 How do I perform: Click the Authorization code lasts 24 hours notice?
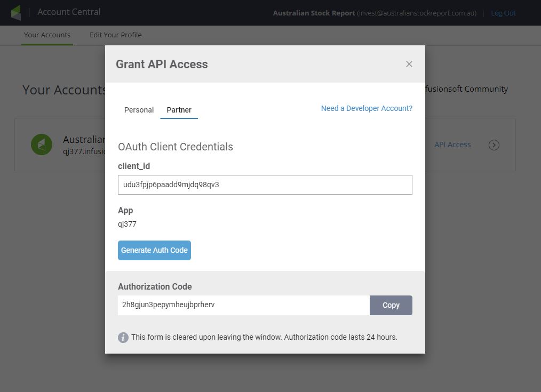(340, 337)
